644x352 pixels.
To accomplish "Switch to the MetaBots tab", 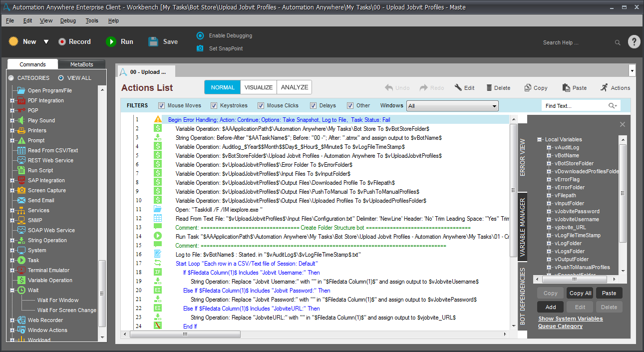I will tap(82, 64).
